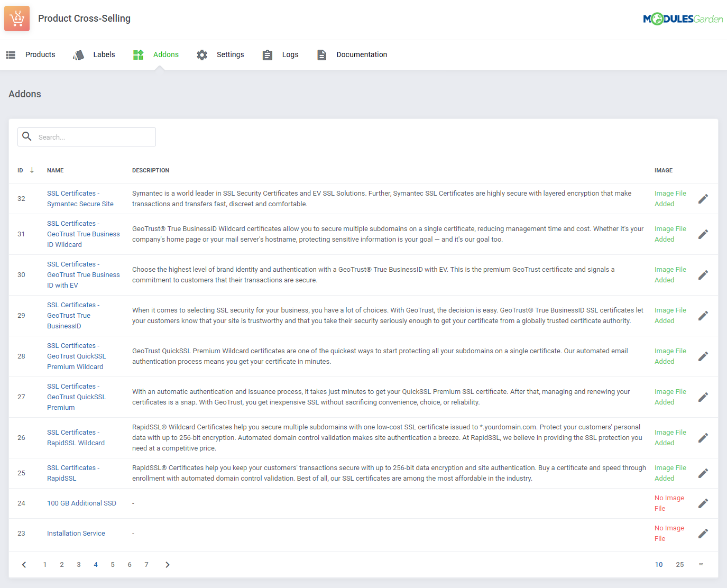
Task: Open SSL Certificates - RapidSSL link
Action: tap(73, 473)
